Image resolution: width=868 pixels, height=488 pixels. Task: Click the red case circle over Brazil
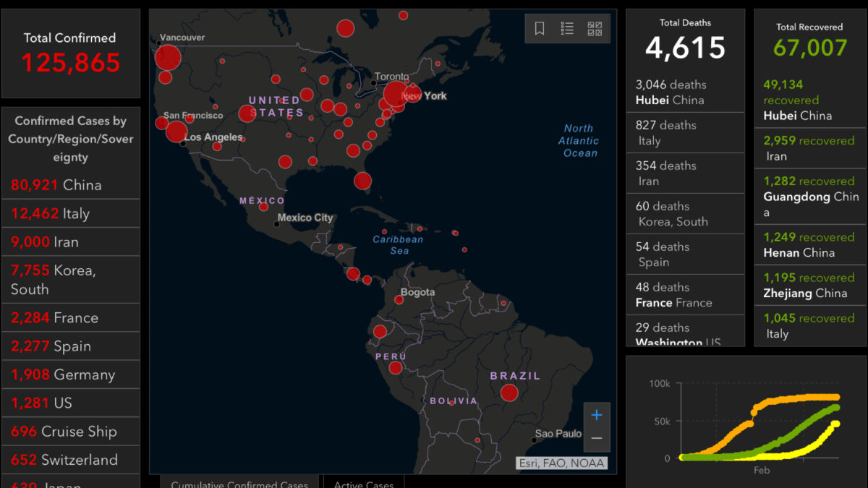point(509,393)
